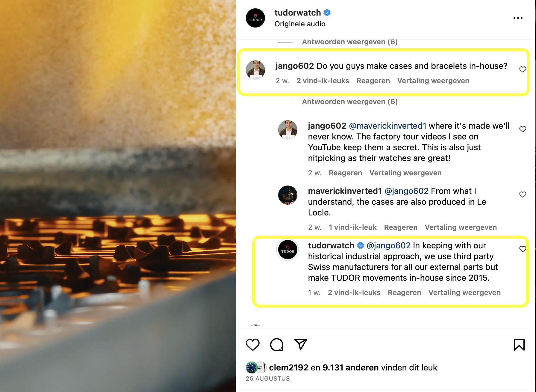Screen dimensions: 536x392
Task: Open the tudorwatch profile picture in header
Action: [x=255, y=18]
